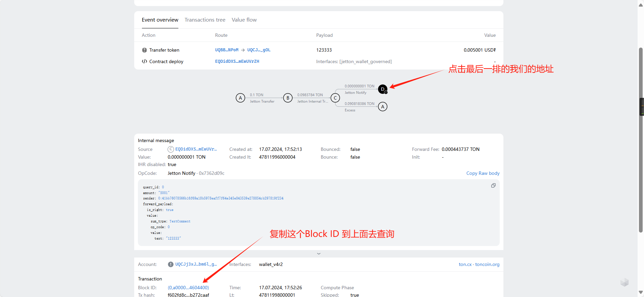Click the page scrollbar down arrow

(x=641, y=292)
